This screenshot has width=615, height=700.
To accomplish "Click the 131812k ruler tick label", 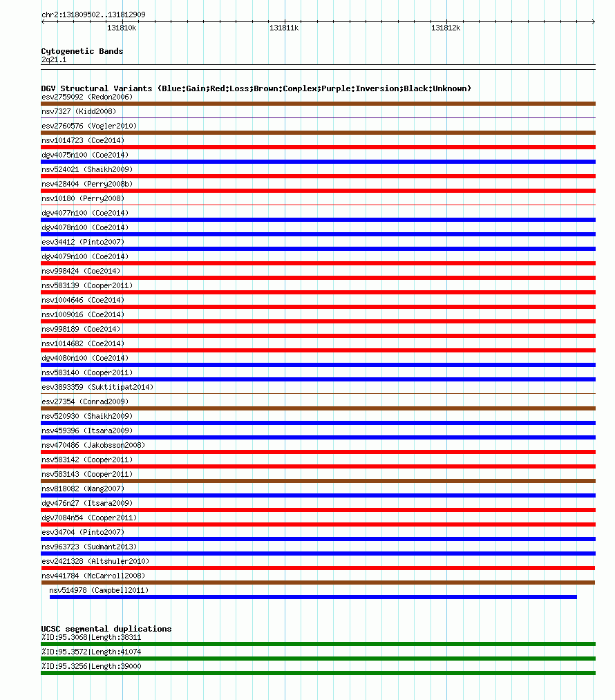I will (446, 28).
